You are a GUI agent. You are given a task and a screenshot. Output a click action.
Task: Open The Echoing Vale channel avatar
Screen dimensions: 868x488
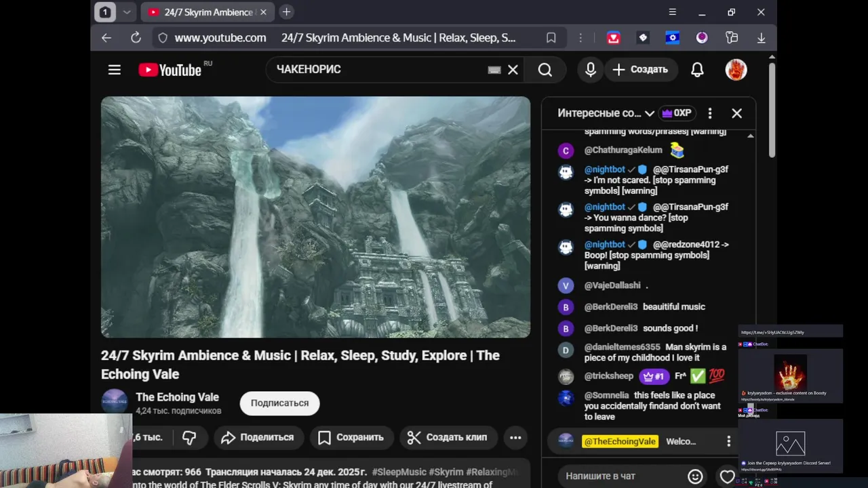pyautogui.click(x=114, y=402)
